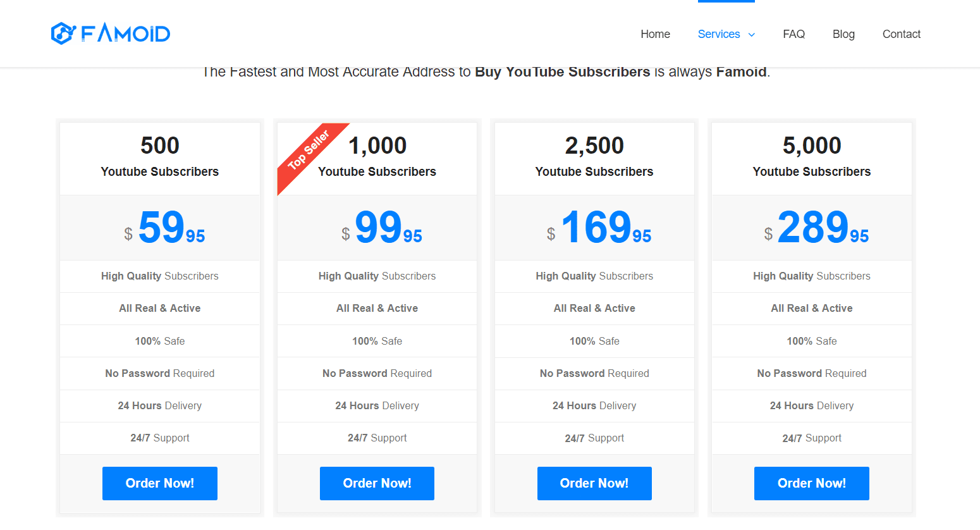The width and height of the screenshot is (980, 530).
Task: Click the $59.95 price
Action: pos(164,228)
